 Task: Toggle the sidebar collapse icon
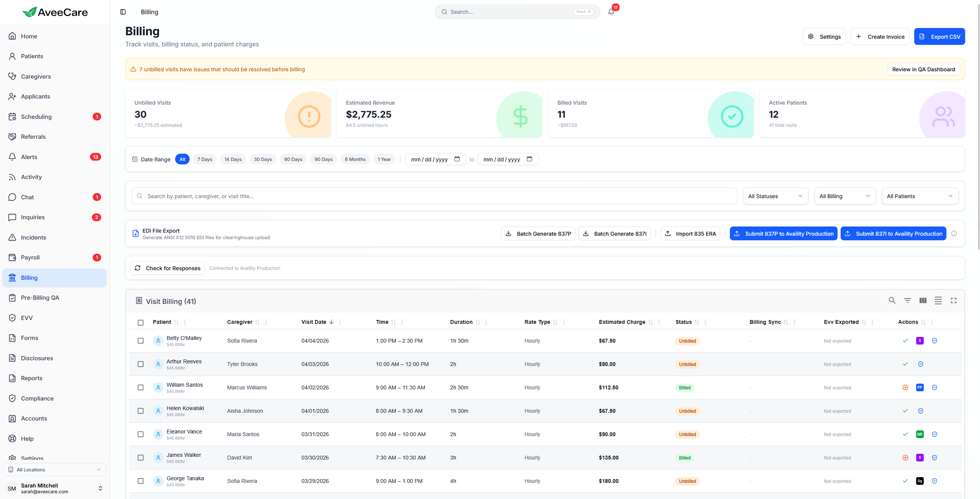[x=123, y=12]
